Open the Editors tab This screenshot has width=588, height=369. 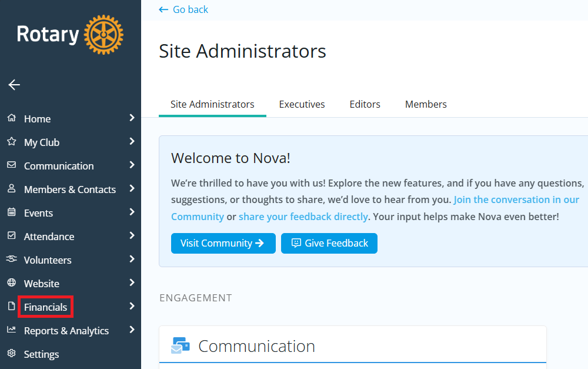click(x=365, y=104)
